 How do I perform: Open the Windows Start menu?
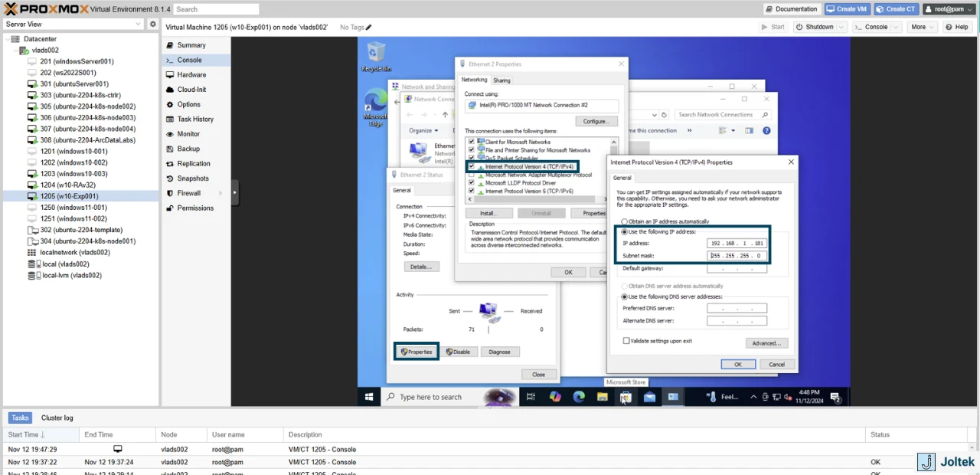(369, 397)
